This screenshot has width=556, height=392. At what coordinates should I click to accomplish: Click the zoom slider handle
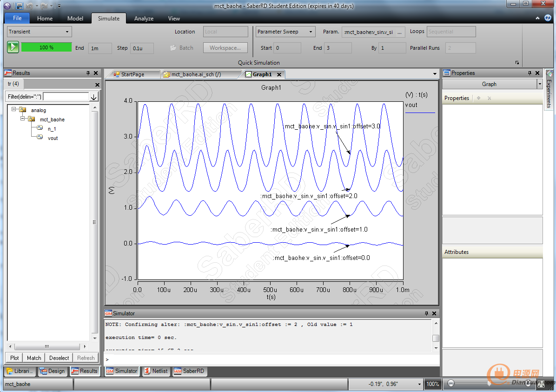click(x=490, y=384)
